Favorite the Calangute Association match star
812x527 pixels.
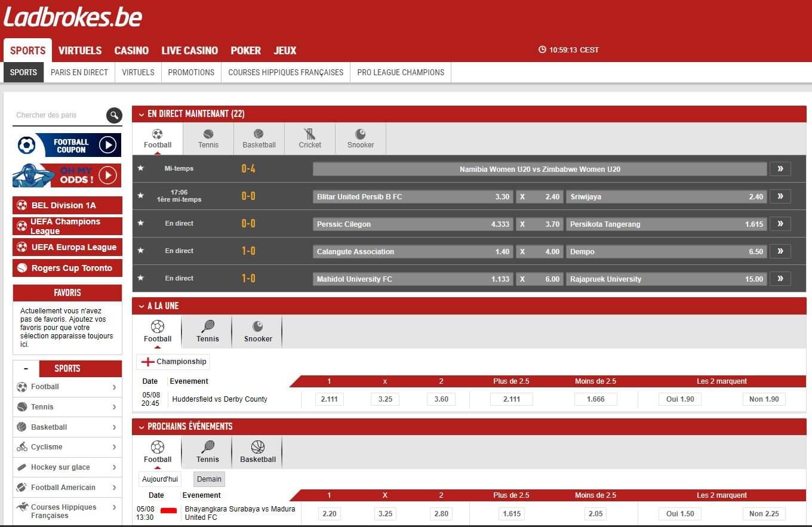click(x=141, y=251)
